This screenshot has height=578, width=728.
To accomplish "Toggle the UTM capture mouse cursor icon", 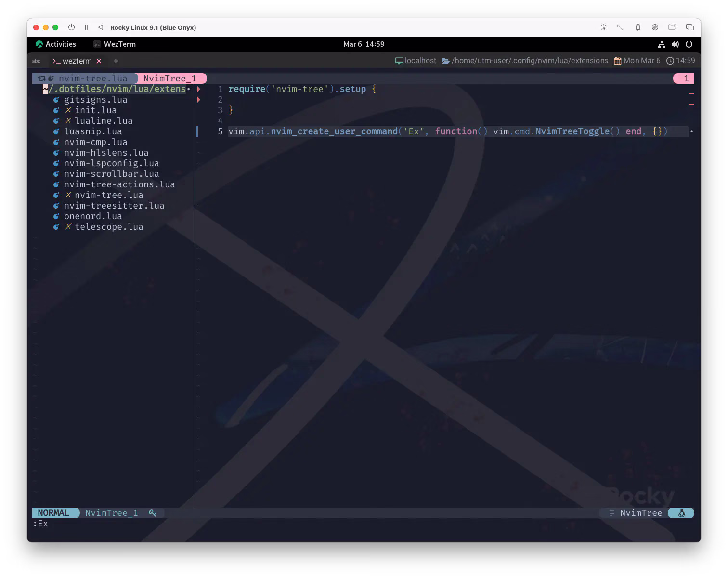I will point(603,27).
